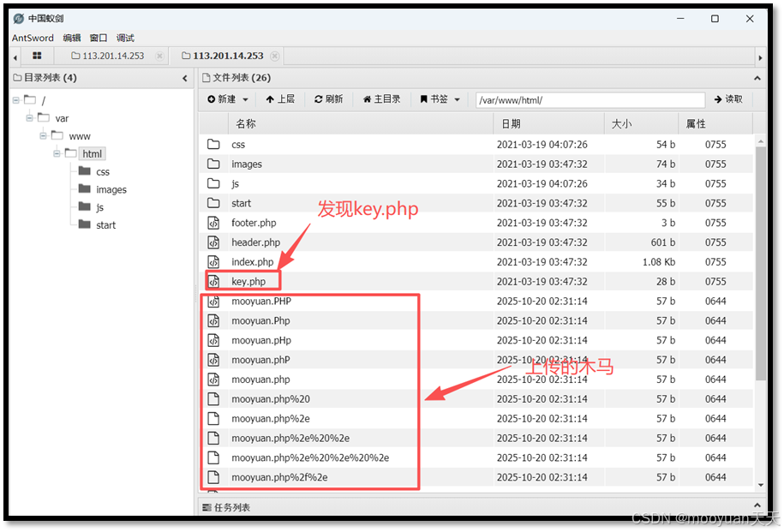Collapse the www tree node
Image resolution: width=784 pixels, height=532 pixels.
(x=43, y=136)
